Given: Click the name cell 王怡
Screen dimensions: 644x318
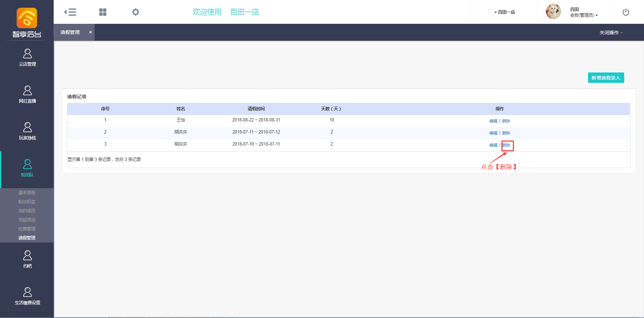Looking at the screenshot, I should 181,120.
